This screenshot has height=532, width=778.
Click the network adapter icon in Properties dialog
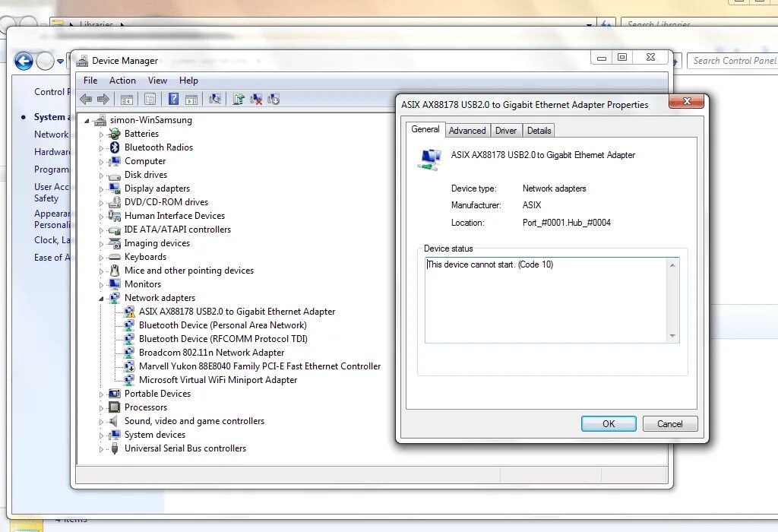[430, 160]
